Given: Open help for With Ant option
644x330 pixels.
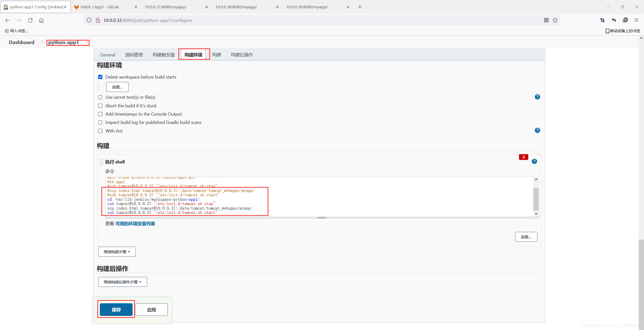Looking at the screenshot, I should [x=537, y=130].
